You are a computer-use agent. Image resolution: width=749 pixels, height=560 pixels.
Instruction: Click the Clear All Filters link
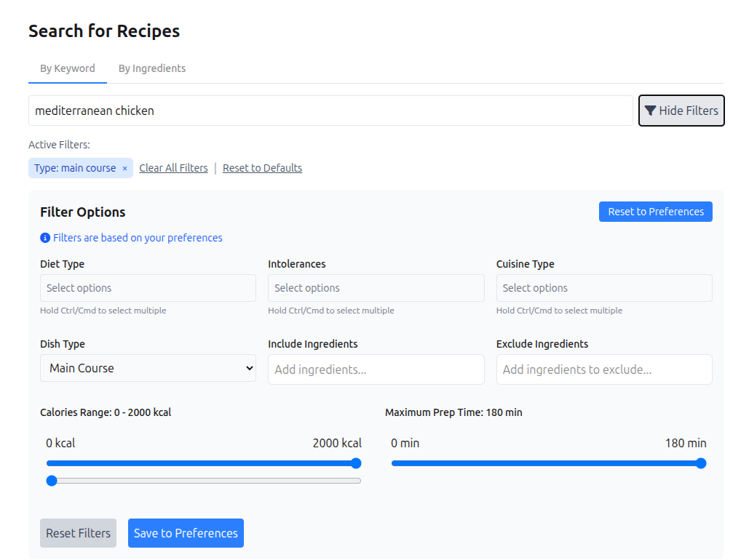[173, 168]
